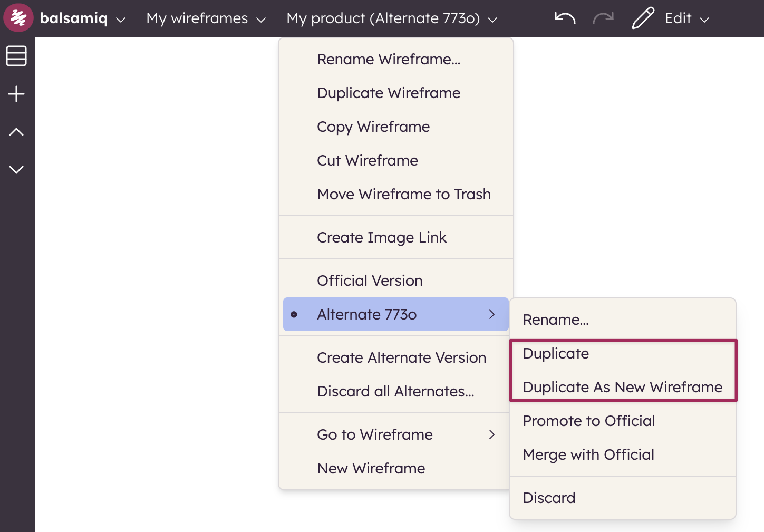The height and width of the screenshot is (532, 764).
Task: Select Discard all Alternates...
Action: [396, 391]
